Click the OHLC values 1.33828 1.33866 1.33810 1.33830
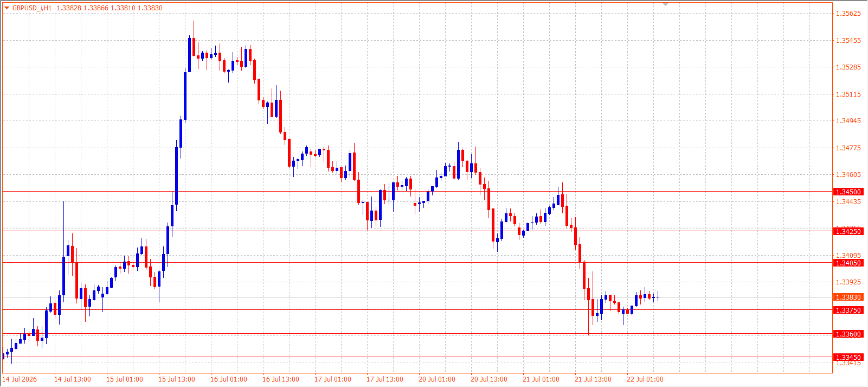This screenshot has height=387, width=868. pos(110,8)
